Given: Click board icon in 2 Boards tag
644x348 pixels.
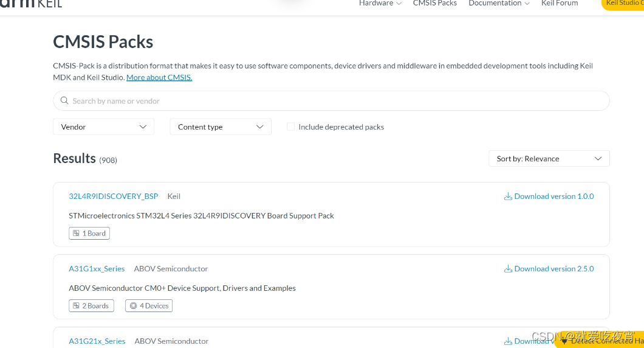Looking at the screenshot, I should point(76,305).
